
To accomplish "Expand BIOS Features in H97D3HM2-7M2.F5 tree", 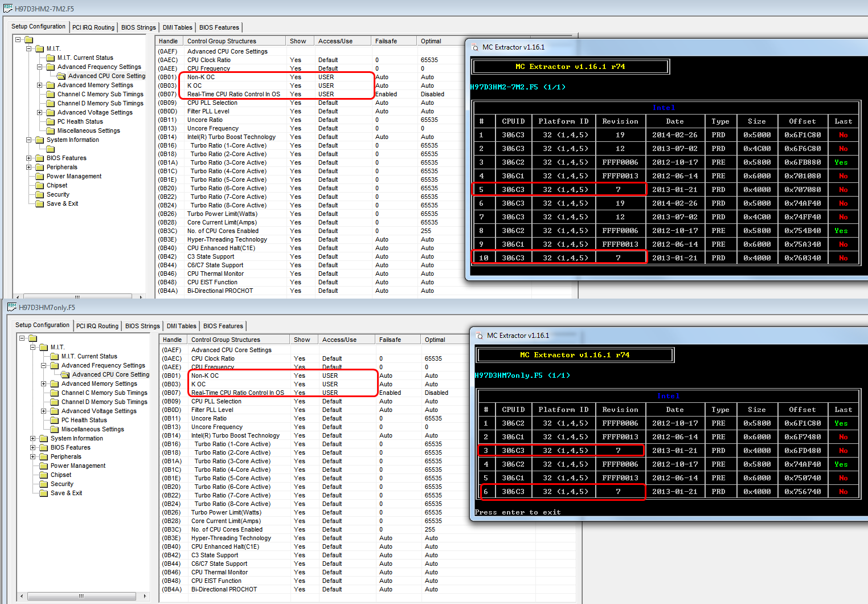I will [29, 158].
